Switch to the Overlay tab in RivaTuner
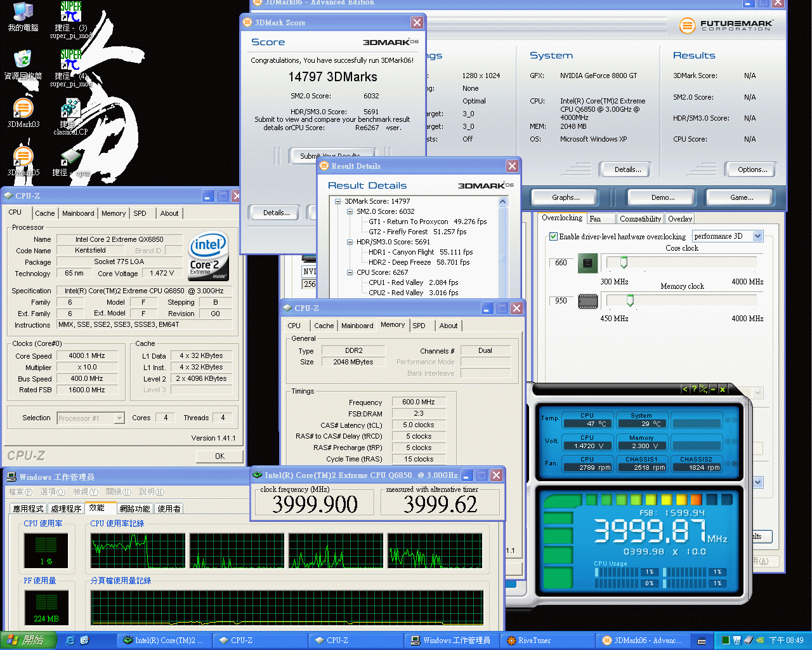The width and height of the screenshot is (812, 650). point(680,219)
